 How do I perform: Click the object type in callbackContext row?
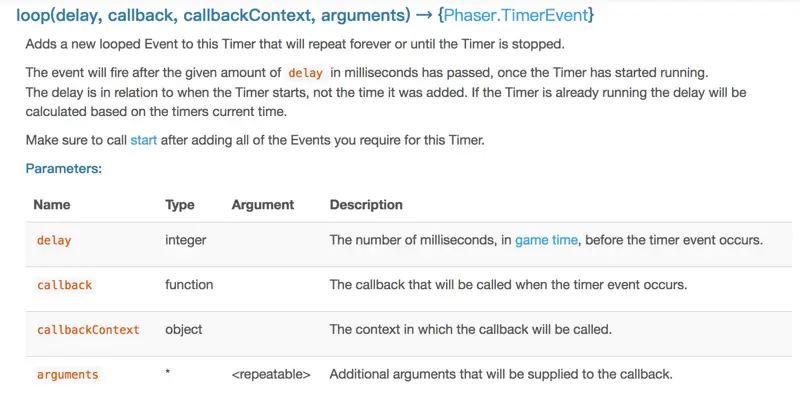184,329
